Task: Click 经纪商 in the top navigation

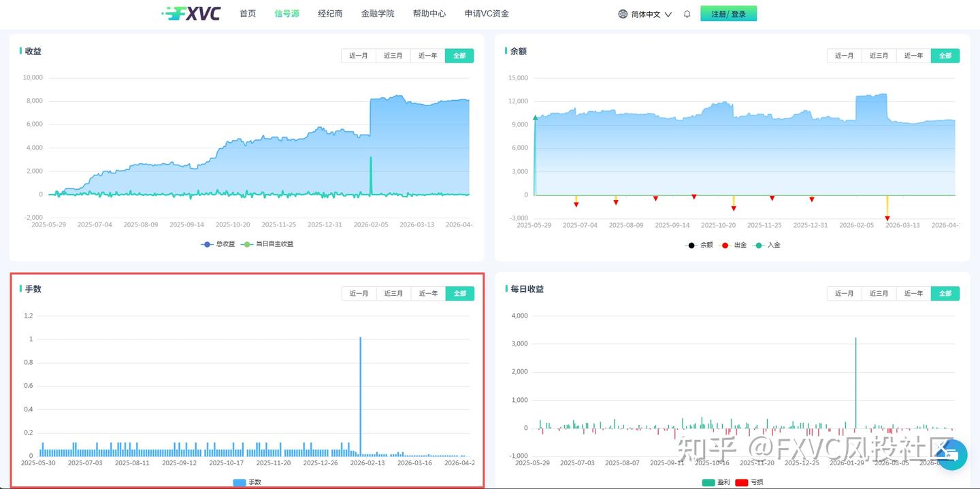Action: click(x=330, y=13)
